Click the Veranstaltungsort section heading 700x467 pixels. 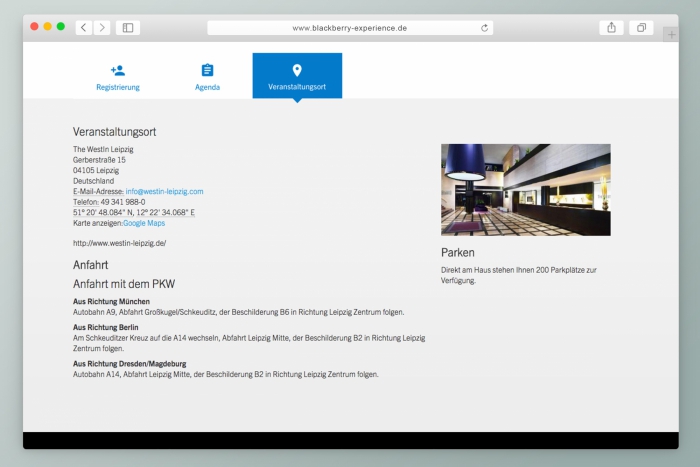[x=114, y=132]
